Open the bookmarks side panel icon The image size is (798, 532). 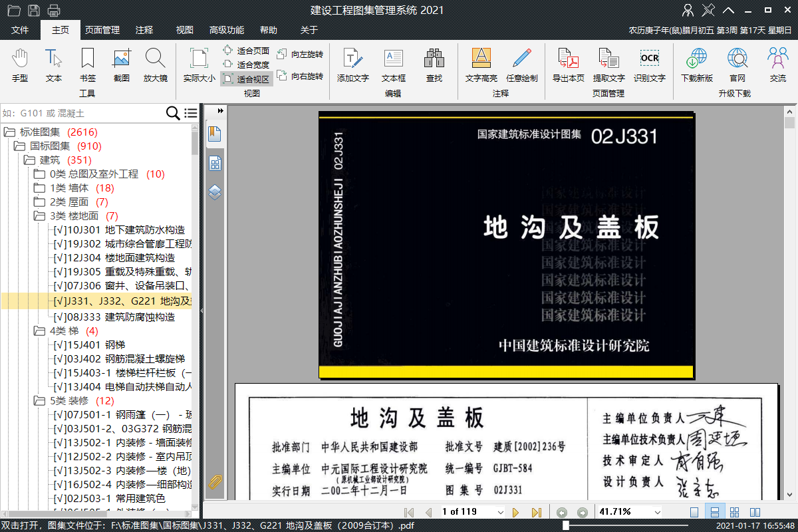(215, 134)
